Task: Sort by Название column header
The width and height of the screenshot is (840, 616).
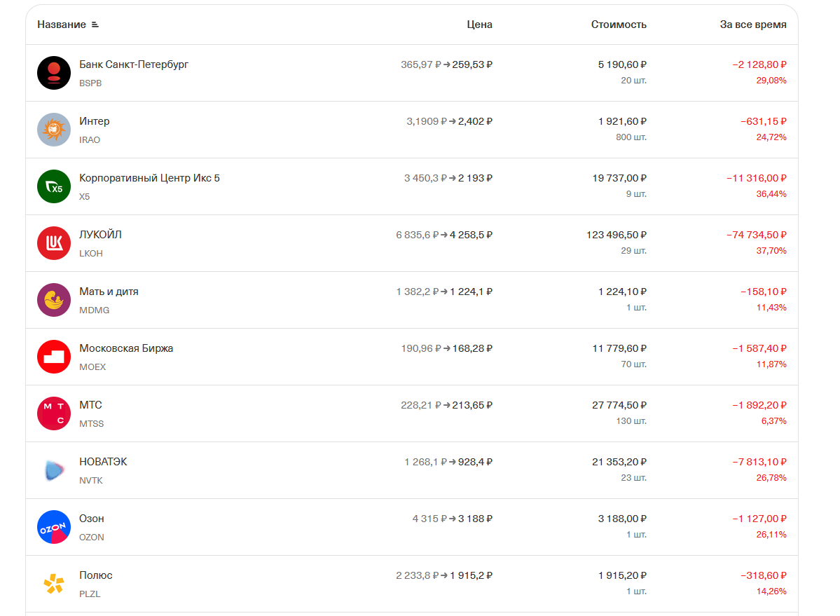Action: [62, 25]
